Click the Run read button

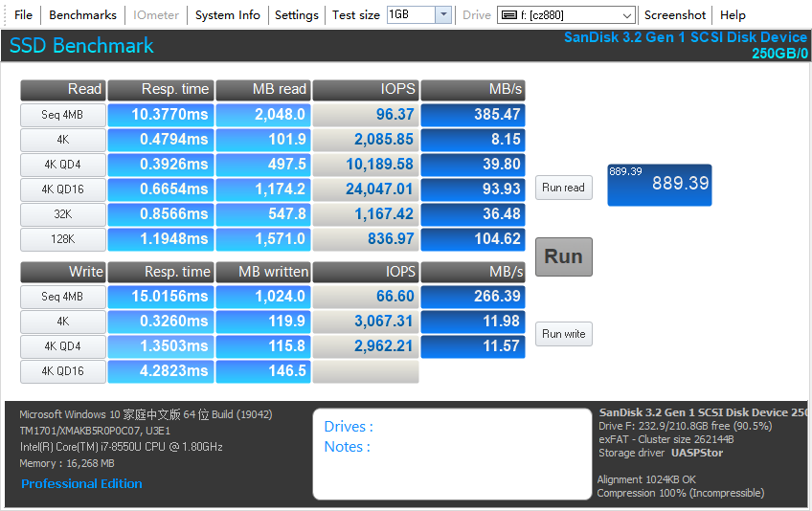[563, 188]
